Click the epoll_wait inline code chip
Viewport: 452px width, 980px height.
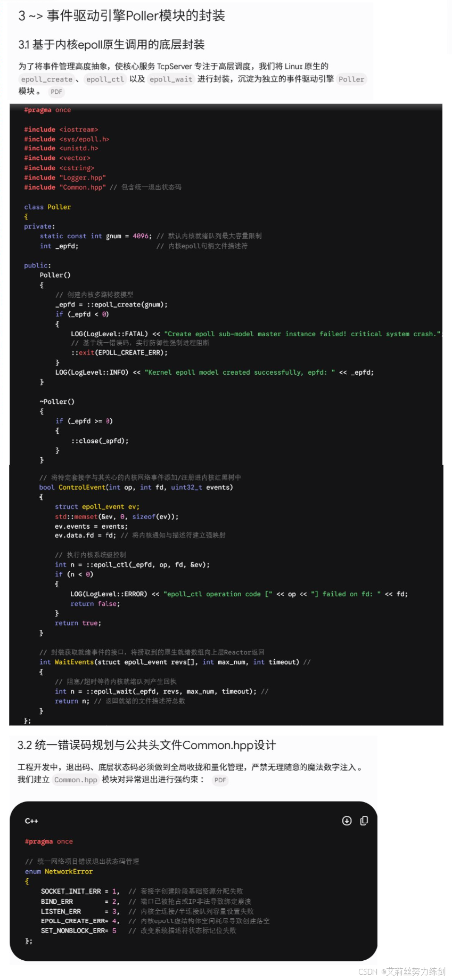pos(171,79)
